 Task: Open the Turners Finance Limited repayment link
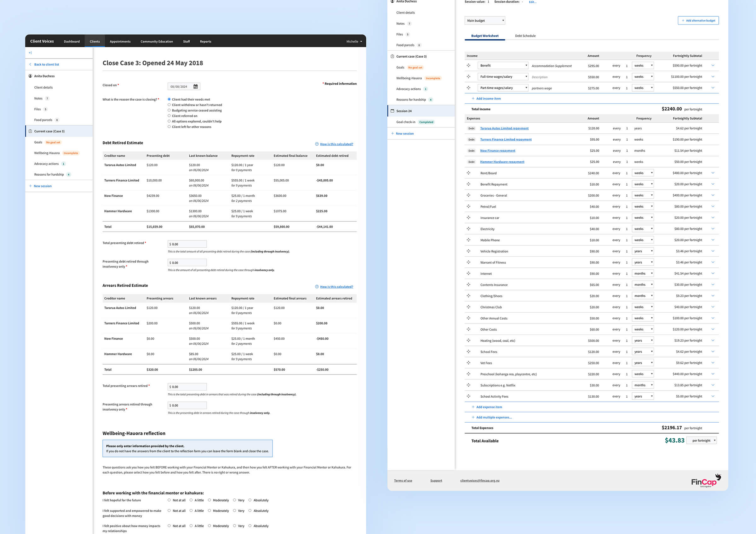pyautogui.click(x=506, y=139)
